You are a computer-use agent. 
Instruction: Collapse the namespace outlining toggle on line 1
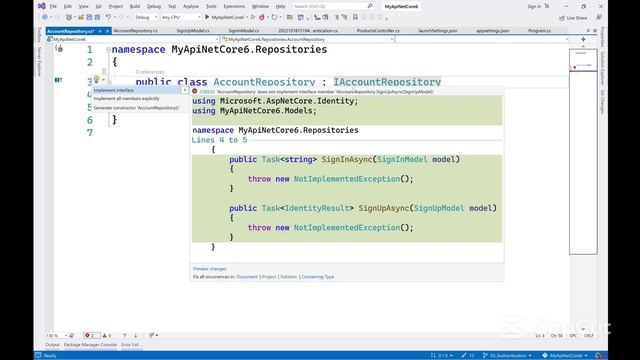pyautogui.click(x=109, y=50)
